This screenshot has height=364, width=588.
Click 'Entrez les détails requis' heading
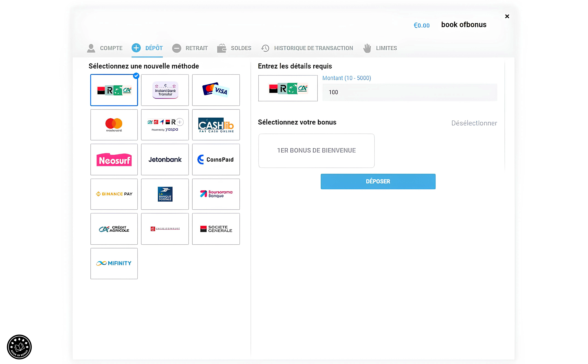pyautogui.click(x=295, y=66)
